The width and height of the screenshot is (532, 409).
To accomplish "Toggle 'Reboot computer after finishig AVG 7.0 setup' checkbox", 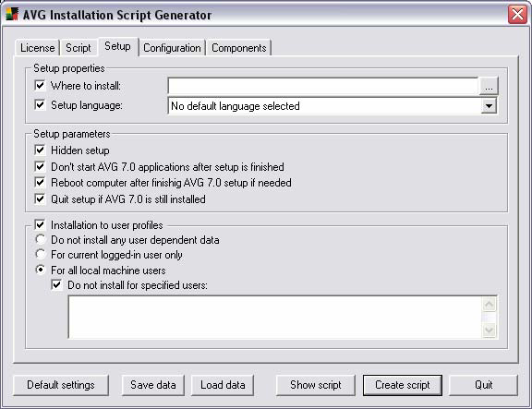I will pos(40,183).
